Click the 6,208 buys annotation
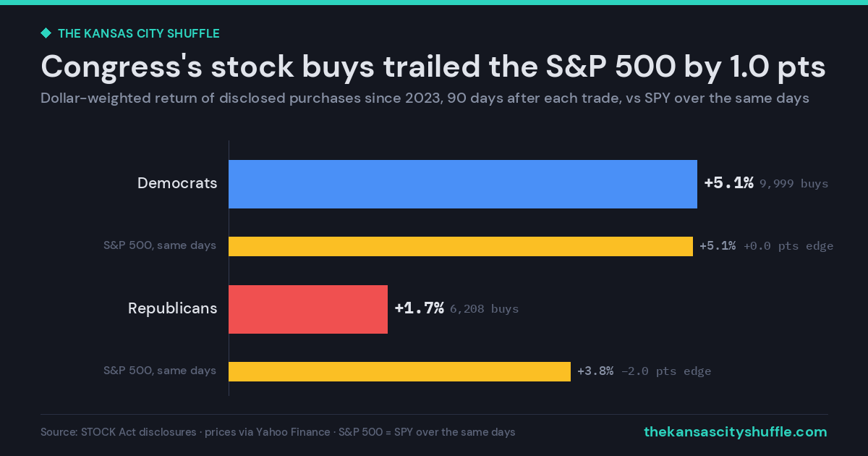 coord(484,309)
